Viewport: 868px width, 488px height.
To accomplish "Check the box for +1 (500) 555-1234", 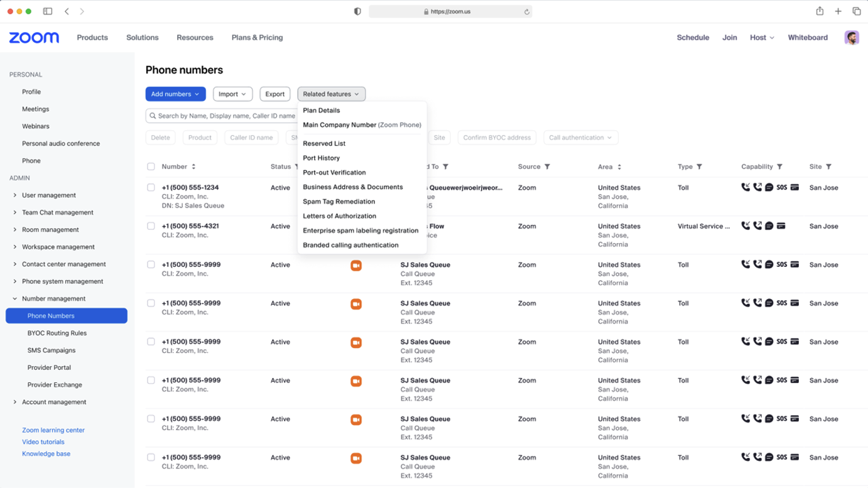I will tap(151, 187).
